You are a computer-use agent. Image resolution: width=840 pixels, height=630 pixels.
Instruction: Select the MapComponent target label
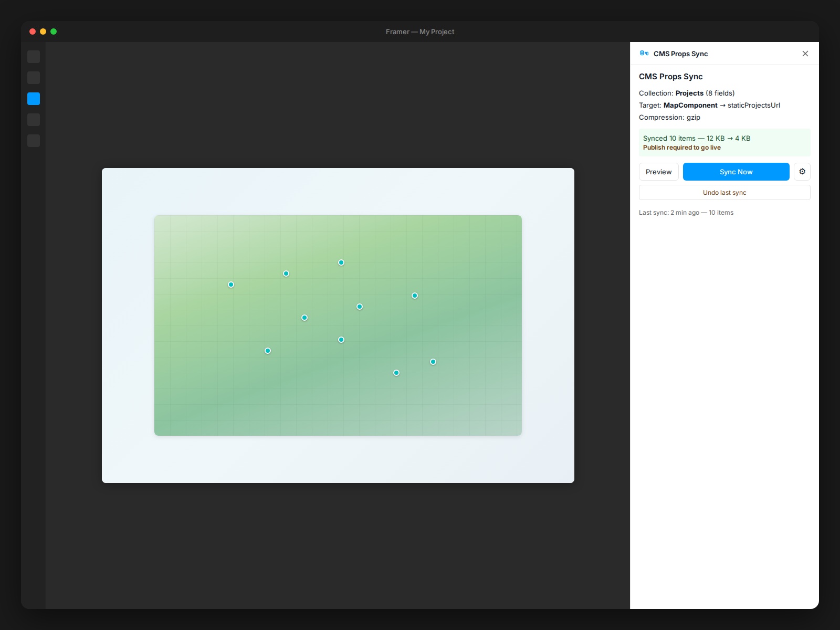pyautogui.click(x=690, y=105)
